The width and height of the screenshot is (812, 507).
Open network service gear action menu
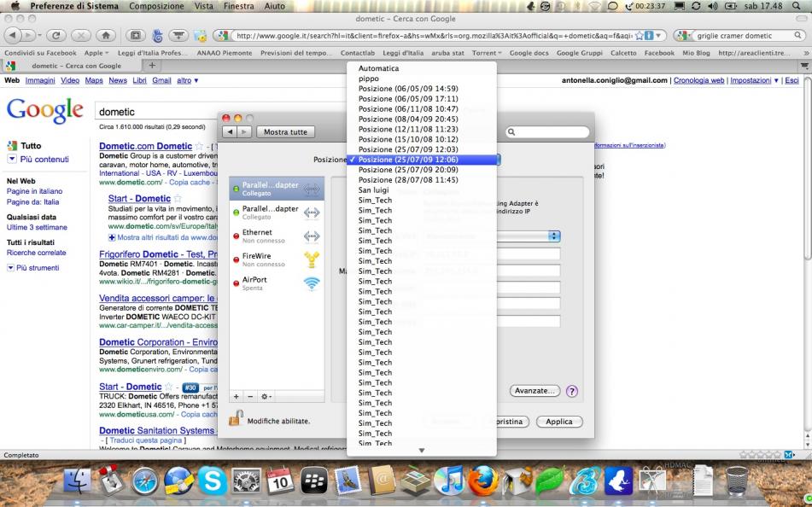point(266,397)
